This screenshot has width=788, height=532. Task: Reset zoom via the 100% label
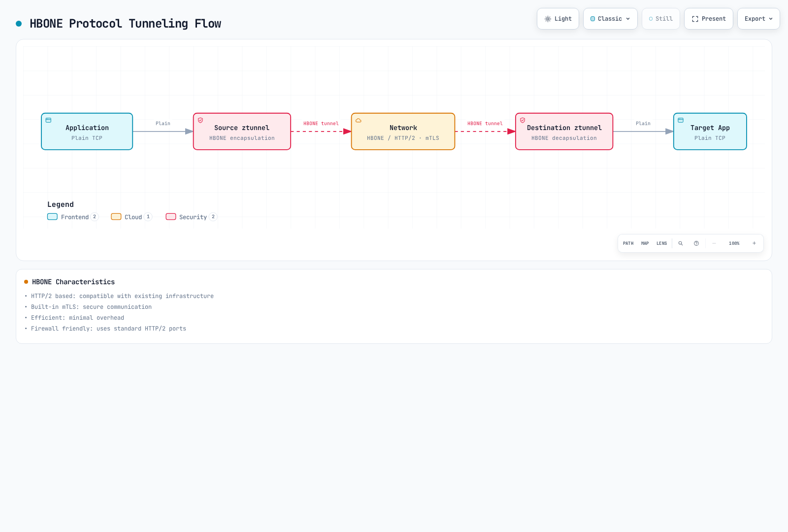[734, 243]
